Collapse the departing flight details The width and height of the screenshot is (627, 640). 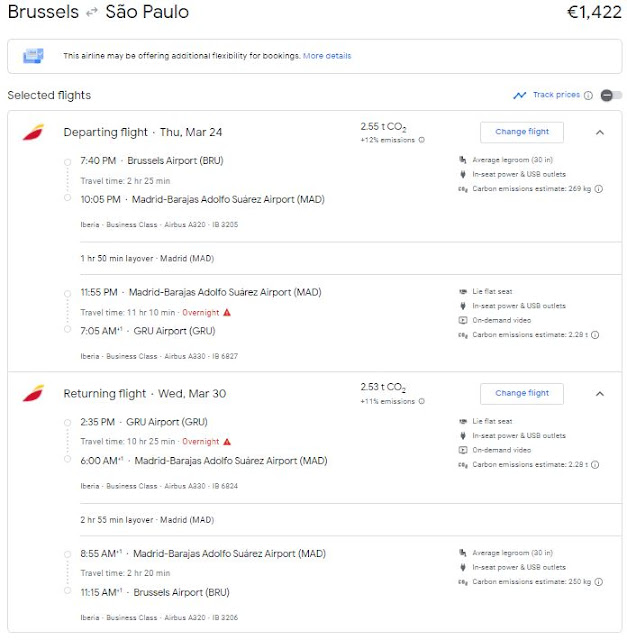click(x=599, y=132)
